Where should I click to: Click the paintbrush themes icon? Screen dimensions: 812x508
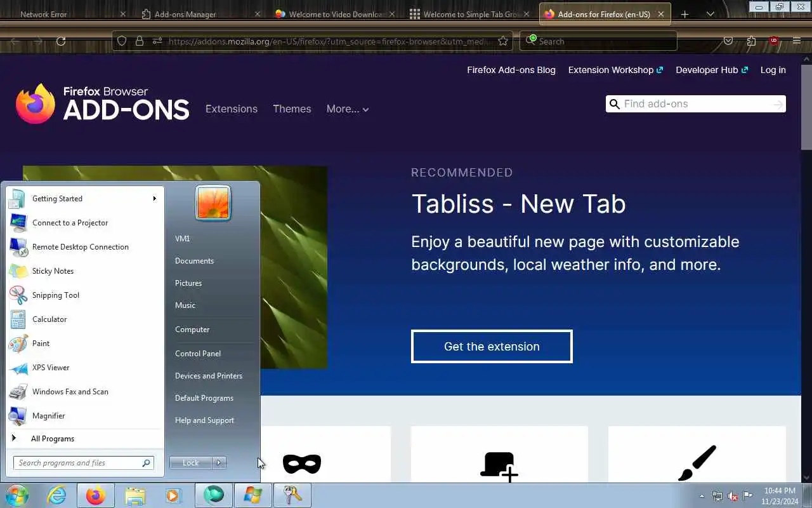point(697,463)
